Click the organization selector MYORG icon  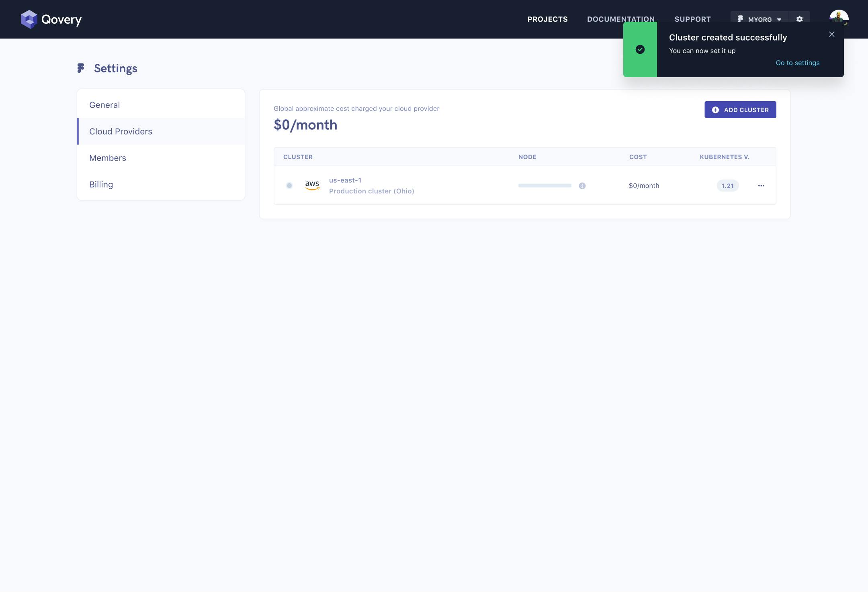point(740,18)
